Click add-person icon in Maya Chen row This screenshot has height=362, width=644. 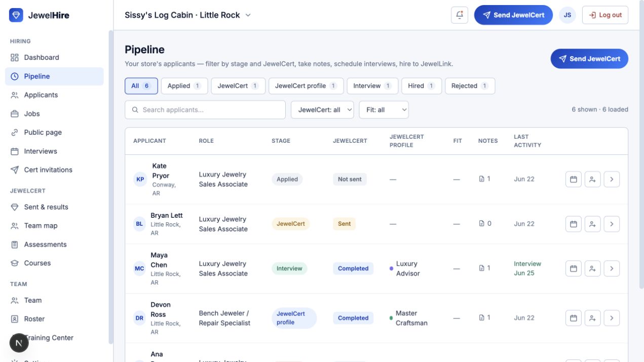(x=592, y=268)
